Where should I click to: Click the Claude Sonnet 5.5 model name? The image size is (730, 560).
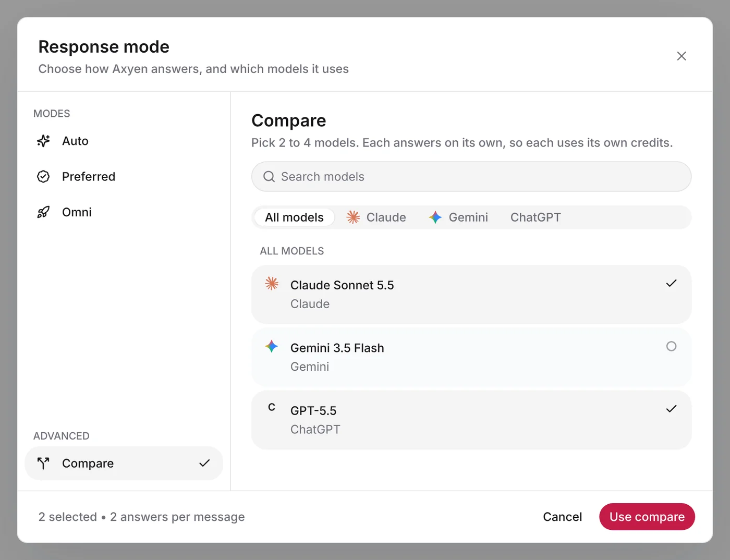coord(342,285)
